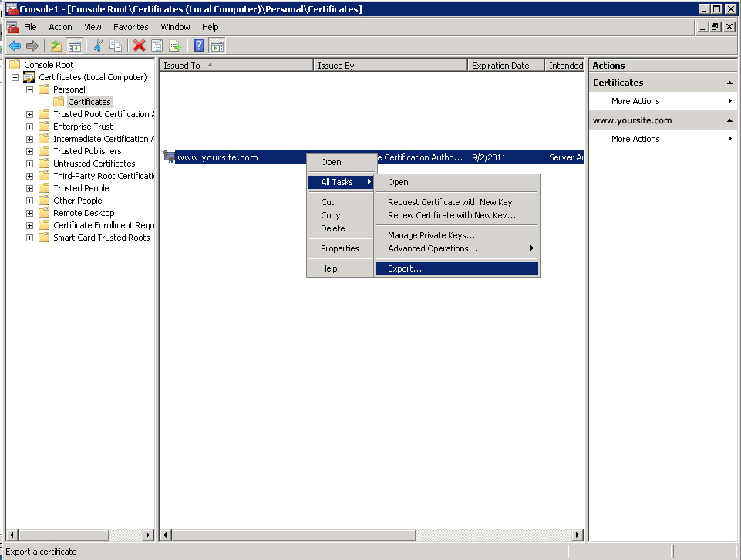The width and height of the screenshot is (741, 560).
Task: Choose Export... from the All Tasks submenu
Action: [x=456, y=268]
